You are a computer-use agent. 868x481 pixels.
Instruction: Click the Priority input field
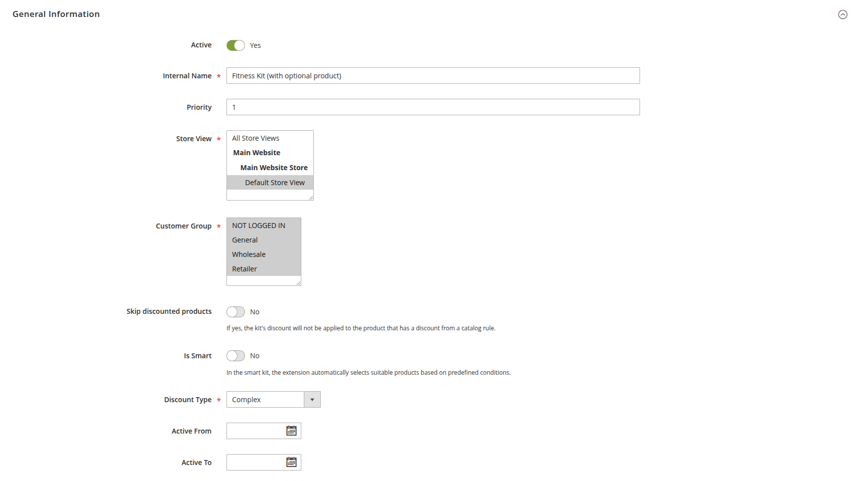[433, 107]
